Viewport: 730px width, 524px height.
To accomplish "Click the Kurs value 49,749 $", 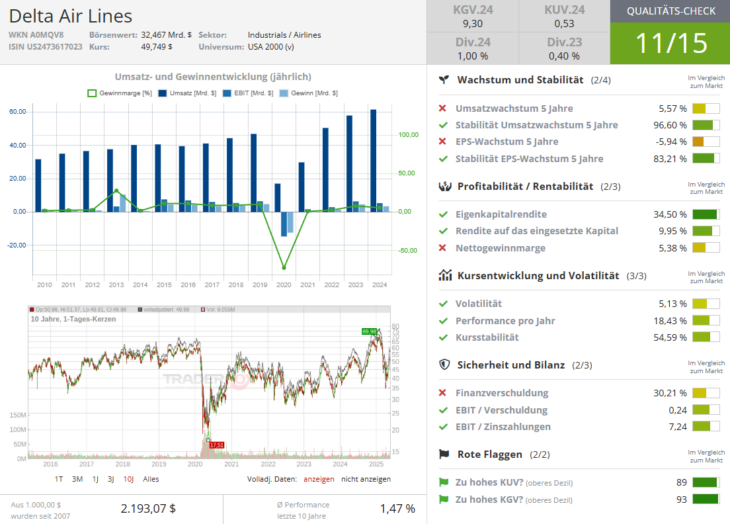I will pos(156,47).
